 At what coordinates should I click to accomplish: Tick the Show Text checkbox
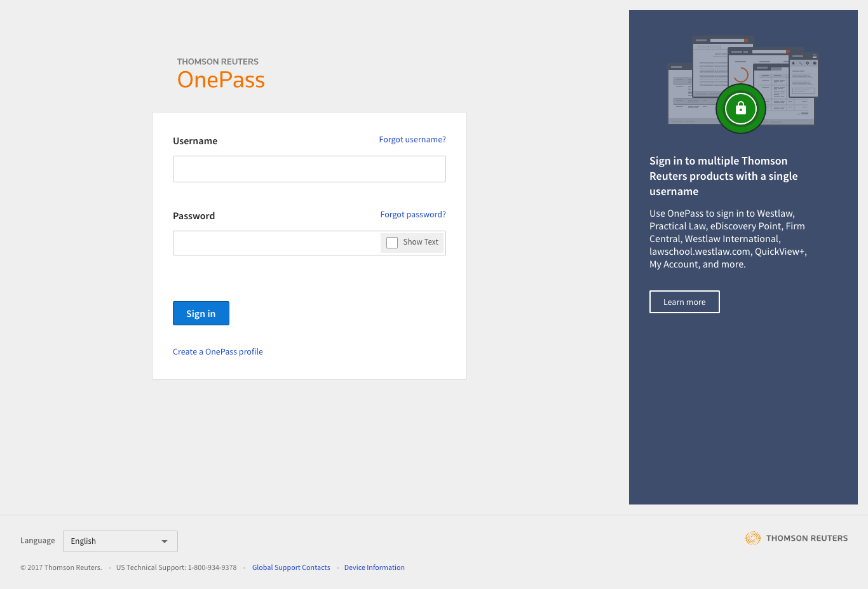(392, 243)
